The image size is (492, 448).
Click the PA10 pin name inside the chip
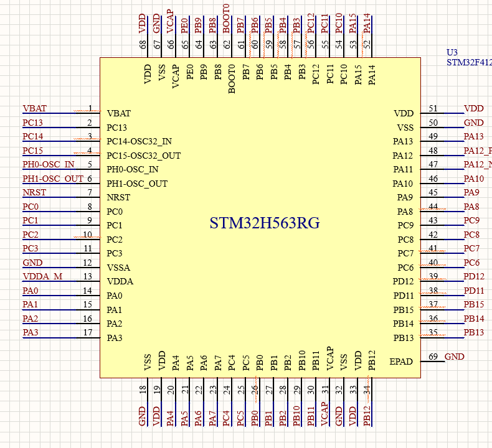pos(402,184)
